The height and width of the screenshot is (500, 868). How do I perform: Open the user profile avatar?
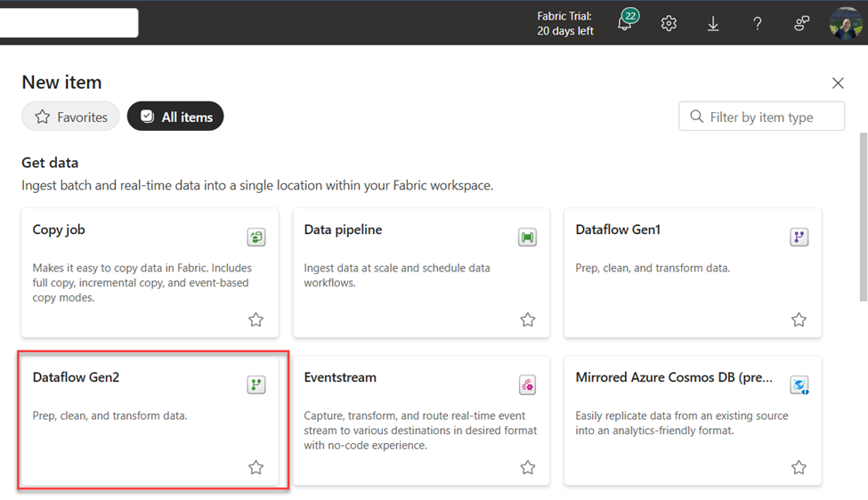[x=846, y=22]
